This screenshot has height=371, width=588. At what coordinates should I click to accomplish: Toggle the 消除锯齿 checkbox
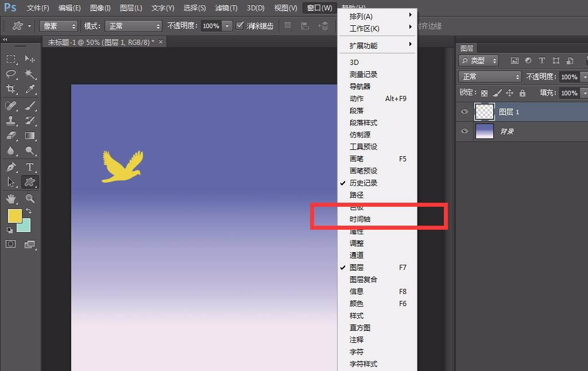click(x=240, y=25)
